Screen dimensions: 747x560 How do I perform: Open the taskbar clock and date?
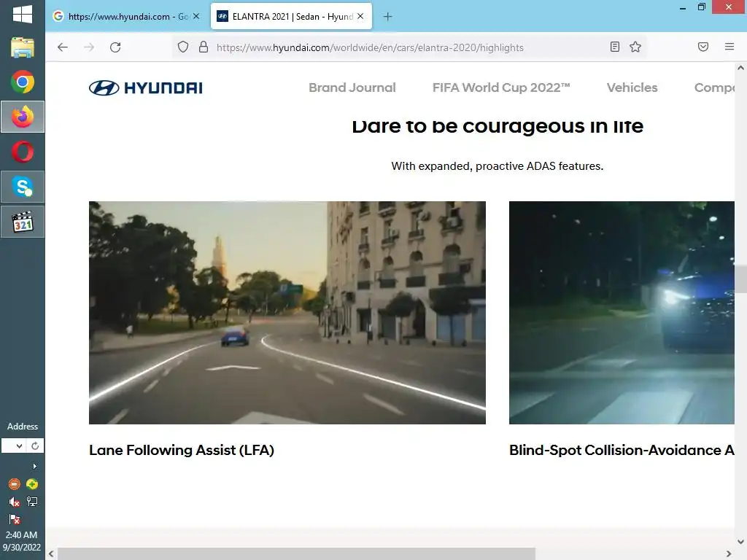22,541
